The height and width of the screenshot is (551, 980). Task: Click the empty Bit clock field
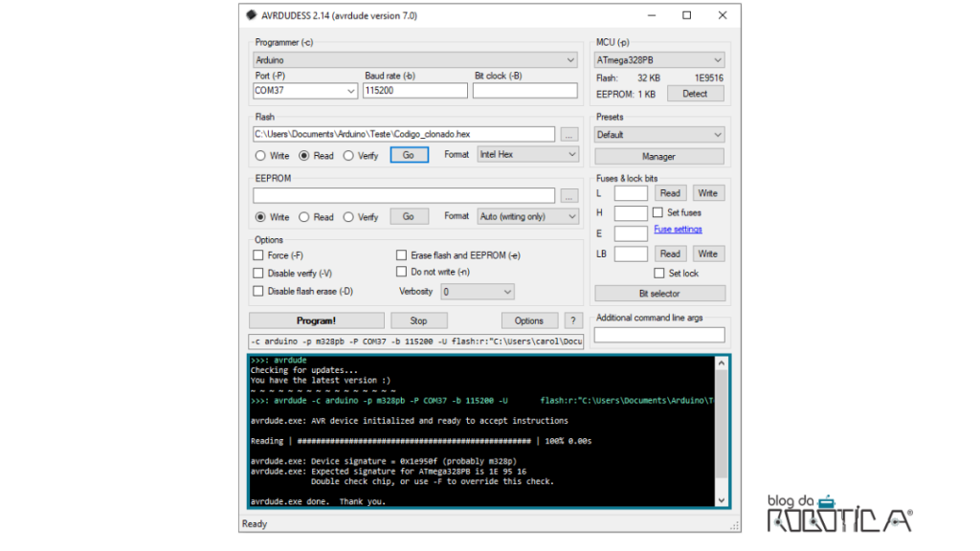click(525, 91)
